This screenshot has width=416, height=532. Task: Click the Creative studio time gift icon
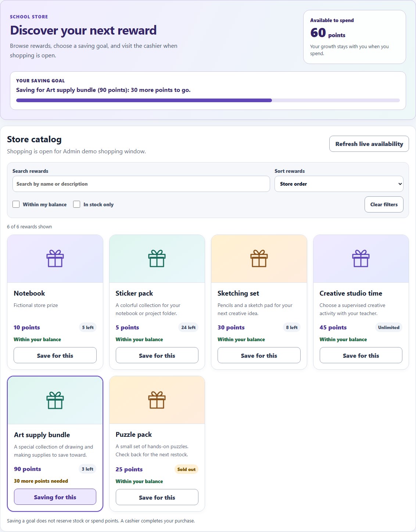tap(361, 258)
